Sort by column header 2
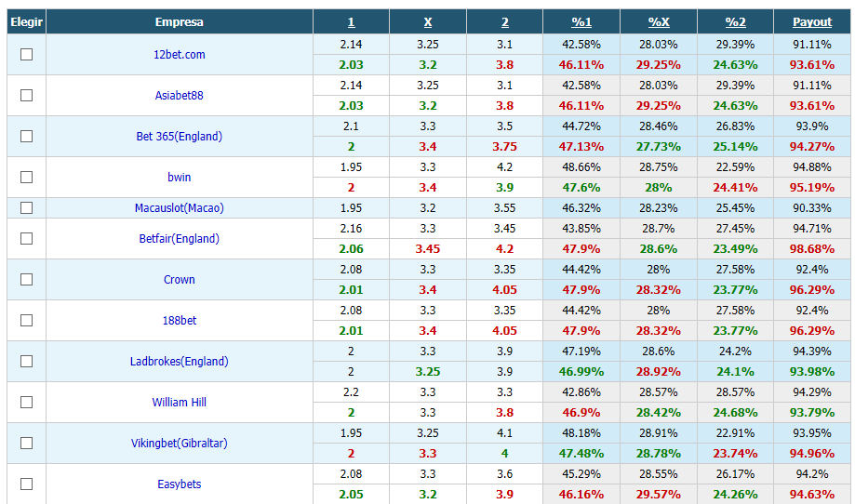 [505, 22]
